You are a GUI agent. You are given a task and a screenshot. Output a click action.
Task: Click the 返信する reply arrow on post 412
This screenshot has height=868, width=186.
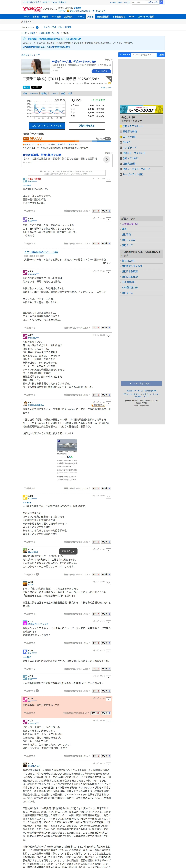(29, 395)
